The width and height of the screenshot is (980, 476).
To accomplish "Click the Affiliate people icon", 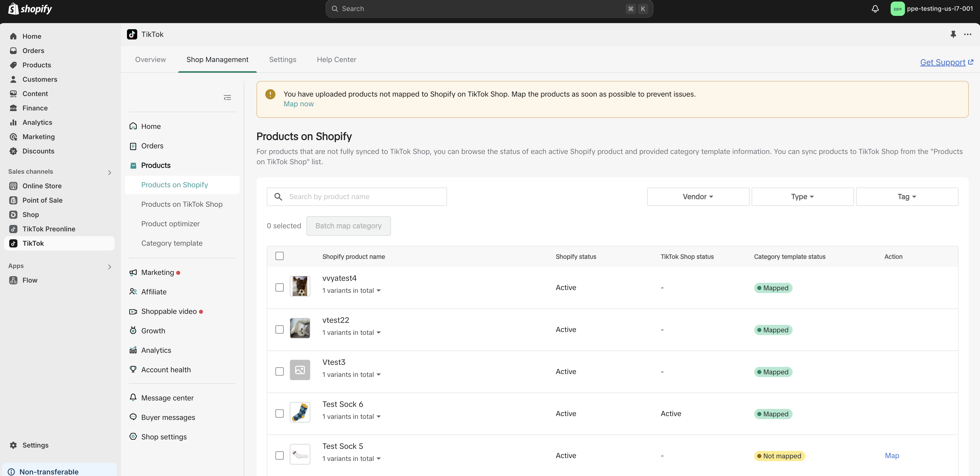I will pyautogui.click(x=133, y=292).
